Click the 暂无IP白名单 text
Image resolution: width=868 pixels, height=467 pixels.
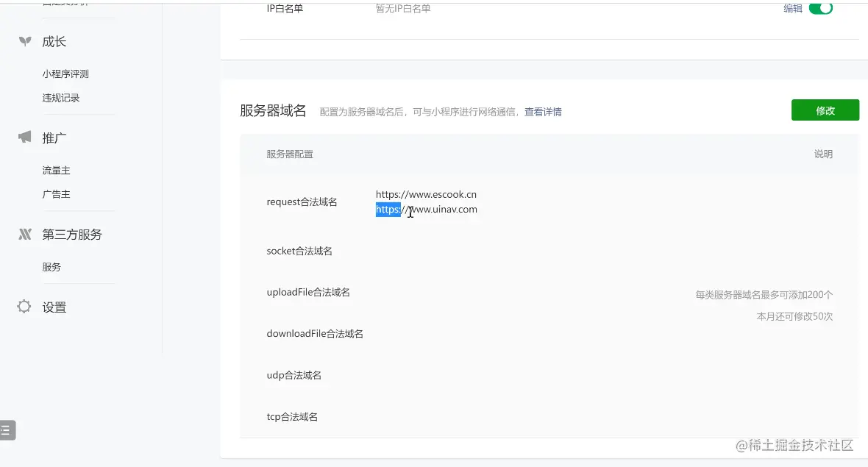403,8
